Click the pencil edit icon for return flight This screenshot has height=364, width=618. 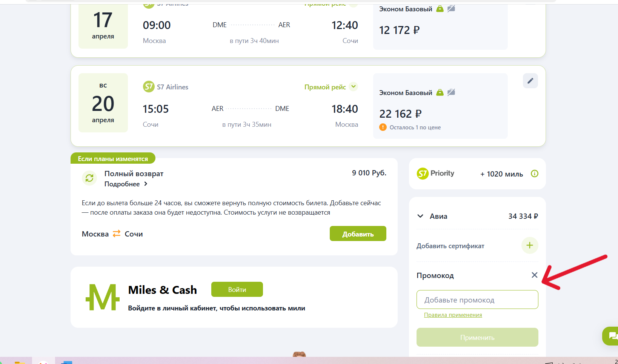530,81
